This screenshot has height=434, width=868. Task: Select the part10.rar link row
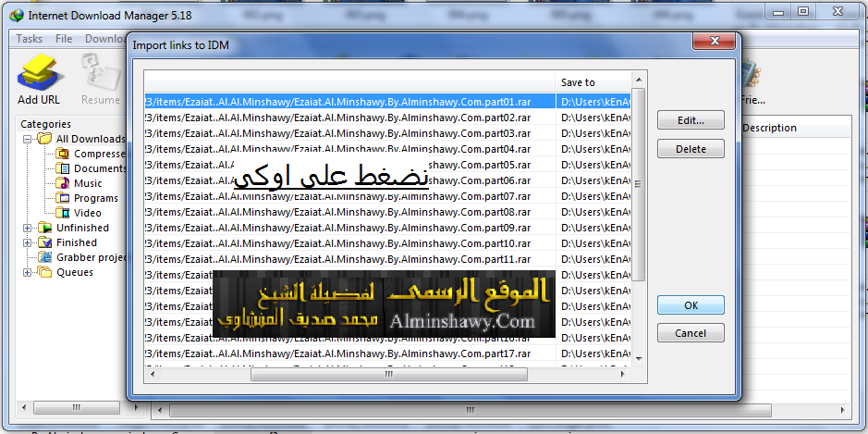click(387, 242)
